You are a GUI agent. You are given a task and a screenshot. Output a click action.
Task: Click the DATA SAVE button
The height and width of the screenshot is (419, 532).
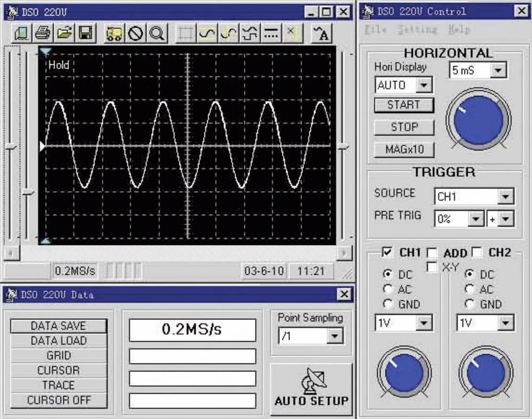(59, 325)
